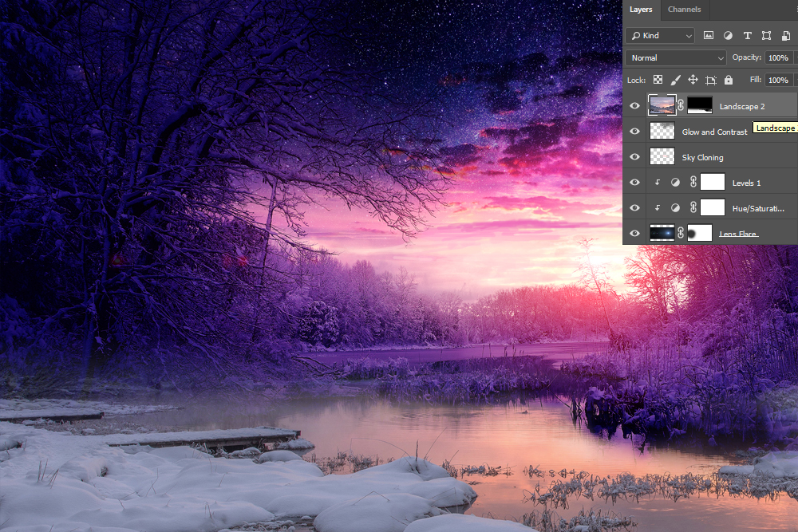
Task: Click the lock transparent pixels icon
Action: point(658,80)
